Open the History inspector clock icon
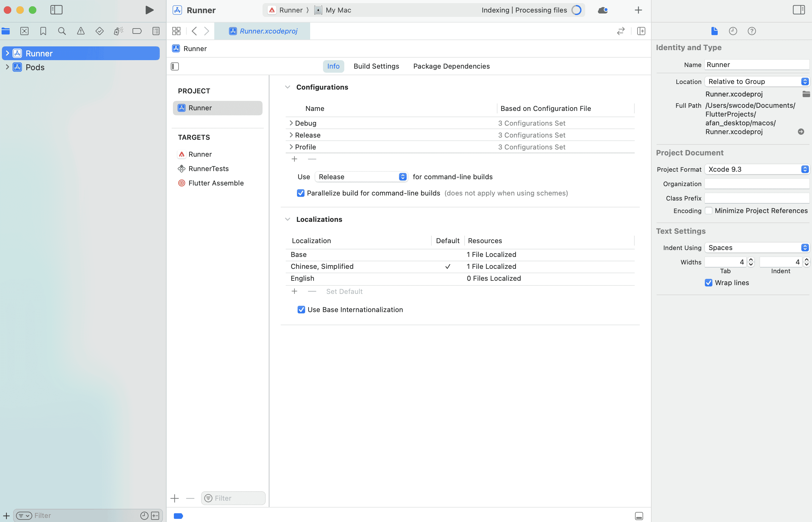 [x=733, y=31]
